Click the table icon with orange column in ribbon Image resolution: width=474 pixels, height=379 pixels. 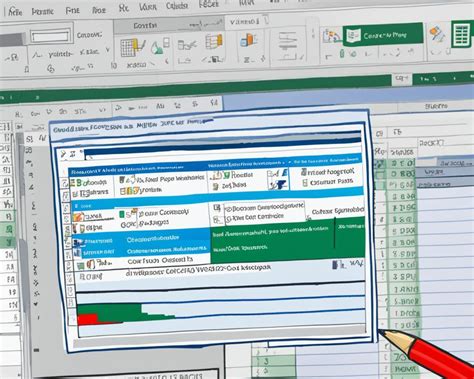[214, 41]
